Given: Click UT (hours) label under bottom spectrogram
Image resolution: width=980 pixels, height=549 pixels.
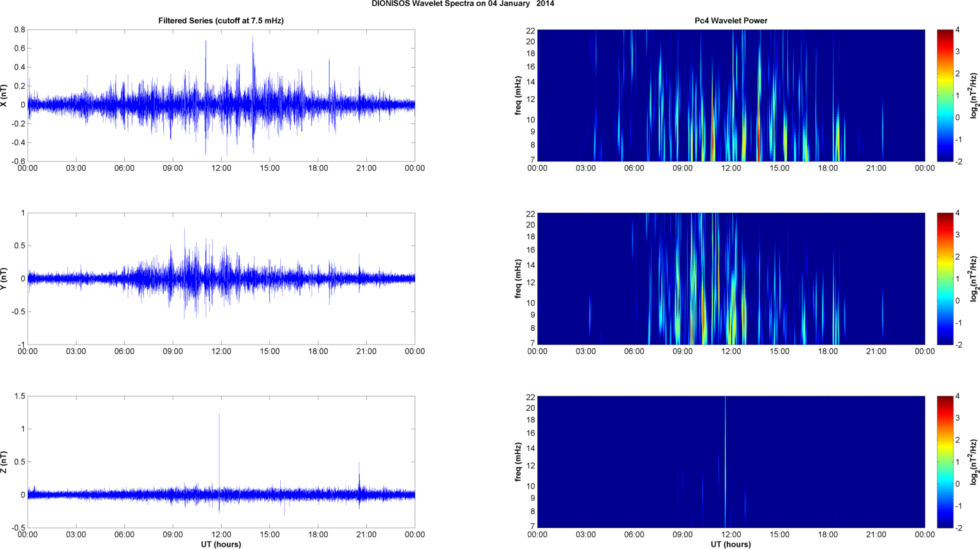Looking at the screenshot, I should pos(731,544).
